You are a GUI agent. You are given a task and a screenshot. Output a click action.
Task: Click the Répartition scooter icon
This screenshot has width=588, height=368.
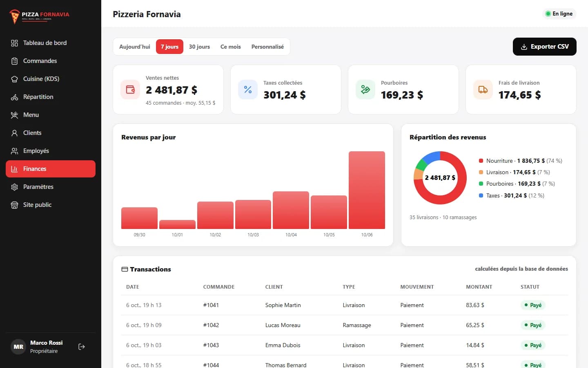tap(14, 97)
